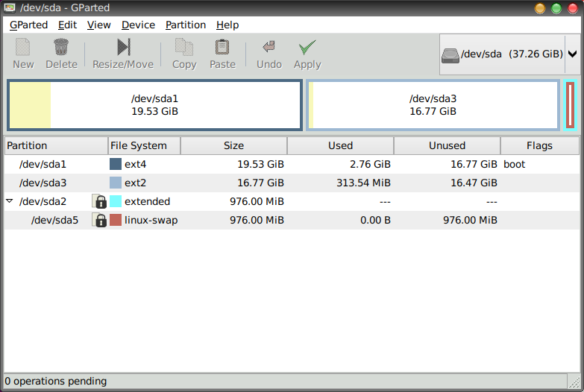
Task: Open the Device menu
Action: pyautogui.click(x=138, y=25)
